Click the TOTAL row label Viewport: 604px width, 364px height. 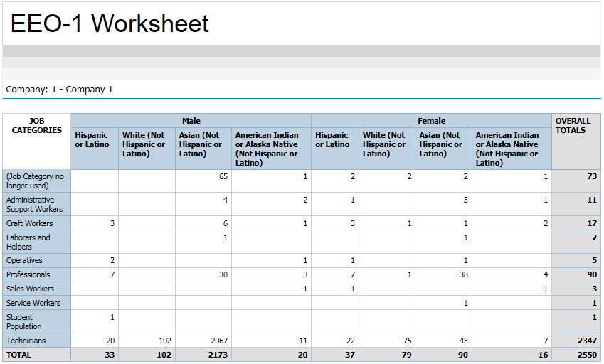19,355
